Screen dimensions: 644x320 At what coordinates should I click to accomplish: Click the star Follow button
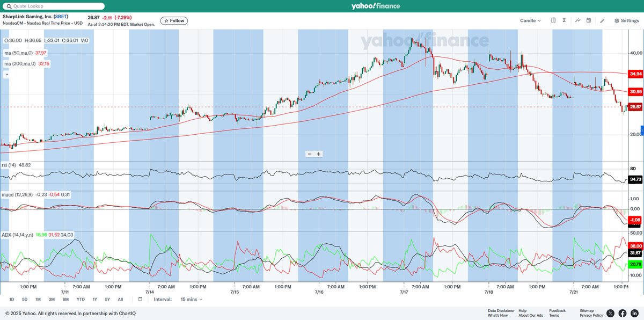tap(174, 20)
